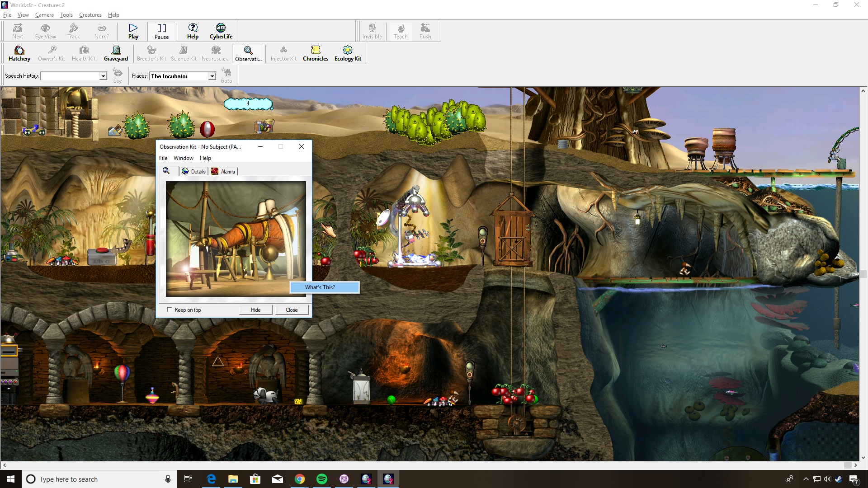Select the Eye View toolbar icon
The height and width of the screenshot is (488, 868).
tap(46, 31)
